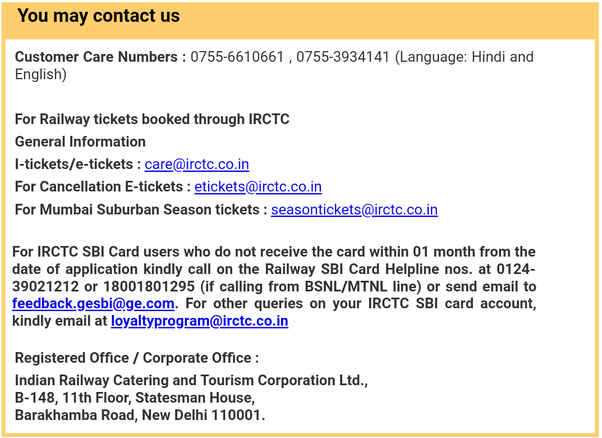Click the Barakhamba Road, New Delhi address line
Image resolution: width=602 pixels, height=438 pixels.
click(x=140, y=415)
